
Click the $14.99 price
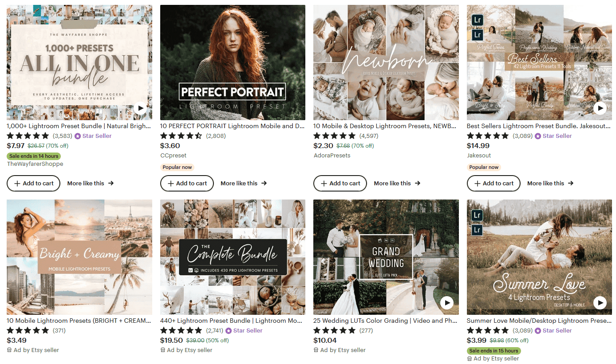click(478, 145)
